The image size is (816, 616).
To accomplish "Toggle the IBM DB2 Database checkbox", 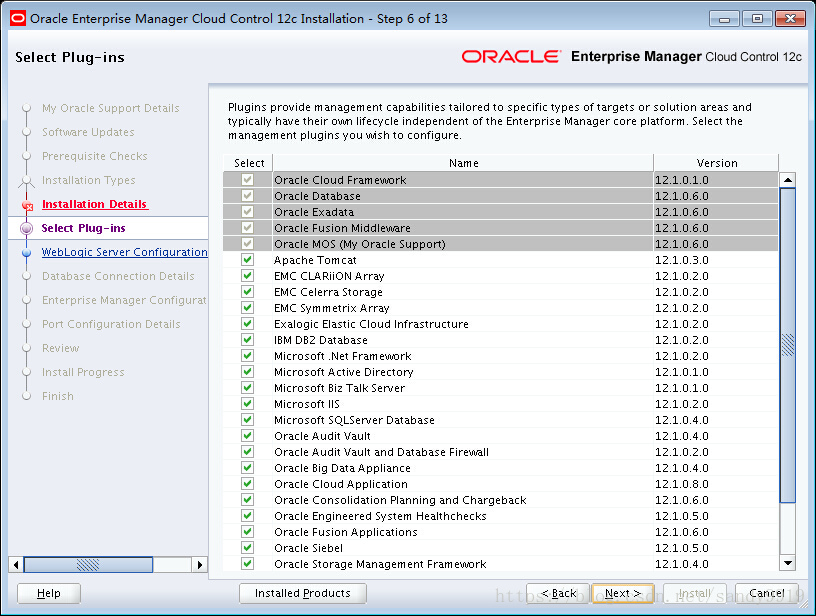I will click(x=248, y=340).
